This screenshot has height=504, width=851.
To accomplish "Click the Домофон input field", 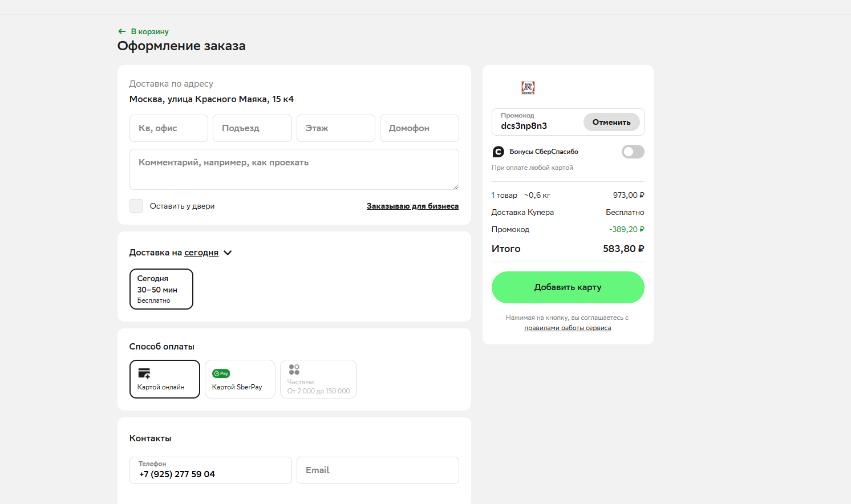I will click(419, 128).
